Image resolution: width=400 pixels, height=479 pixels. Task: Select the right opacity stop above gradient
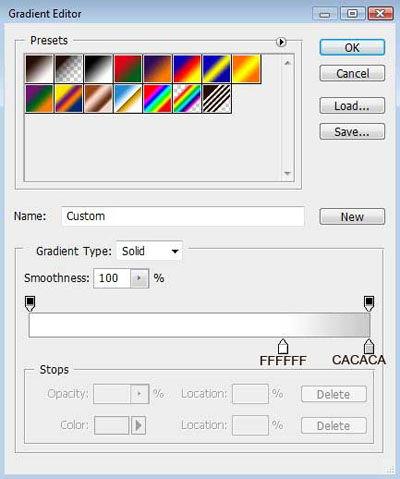point(369,303)
